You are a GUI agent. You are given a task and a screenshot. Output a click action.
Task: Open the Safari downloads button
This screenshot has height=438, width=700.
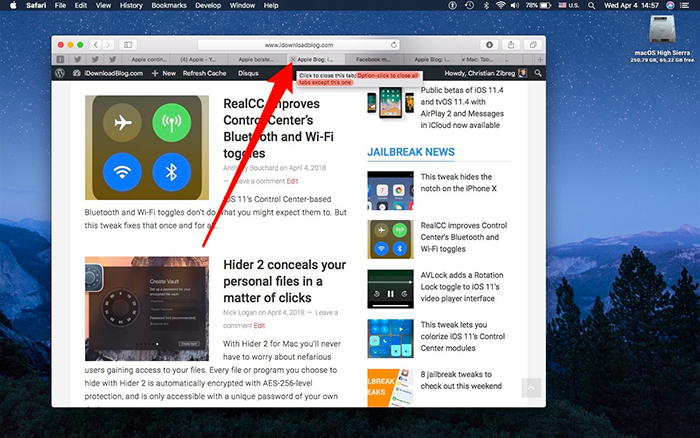pos(489,45)
